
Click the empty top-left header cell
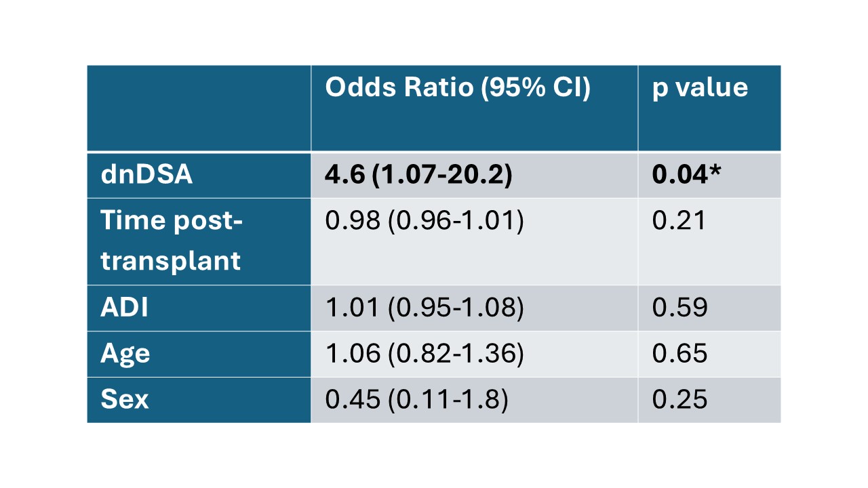tap(199, 108)
